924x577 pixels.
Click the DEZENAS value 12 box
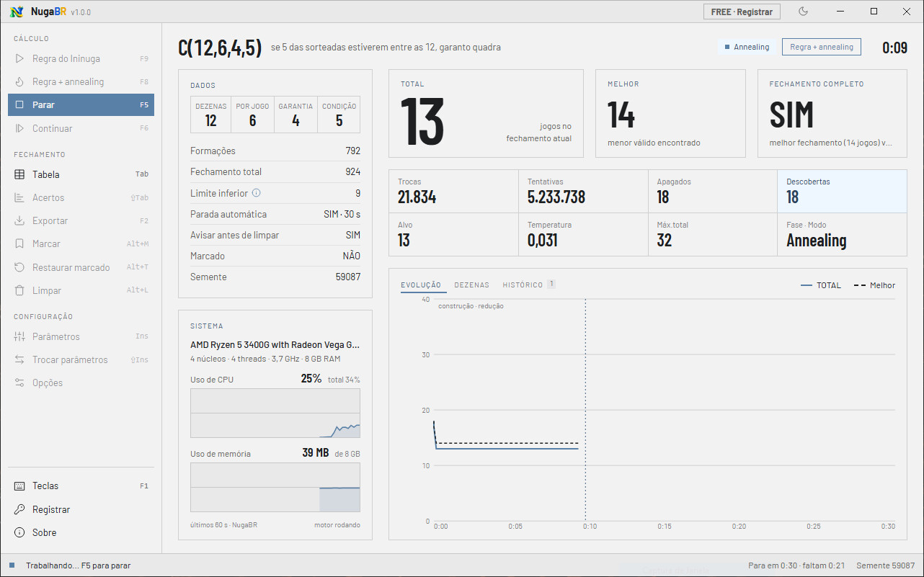click(x=211, y=115)
